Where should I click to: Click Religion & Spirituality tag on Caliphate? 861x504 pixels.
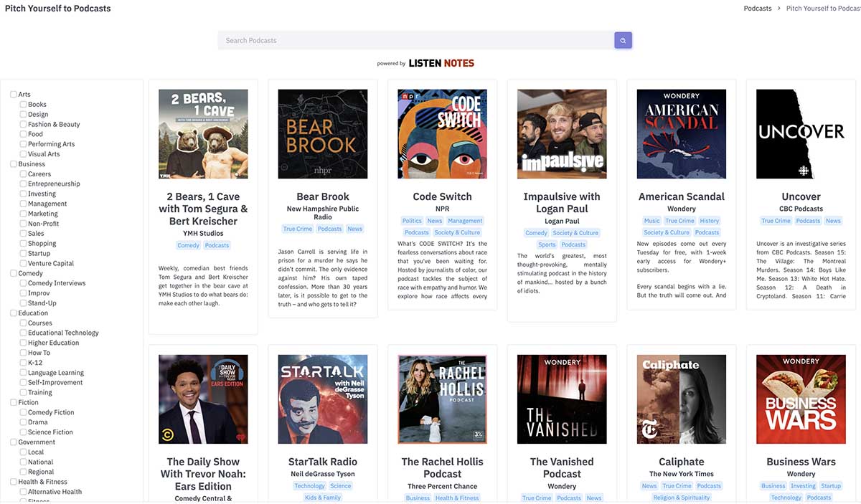(682, 498)
